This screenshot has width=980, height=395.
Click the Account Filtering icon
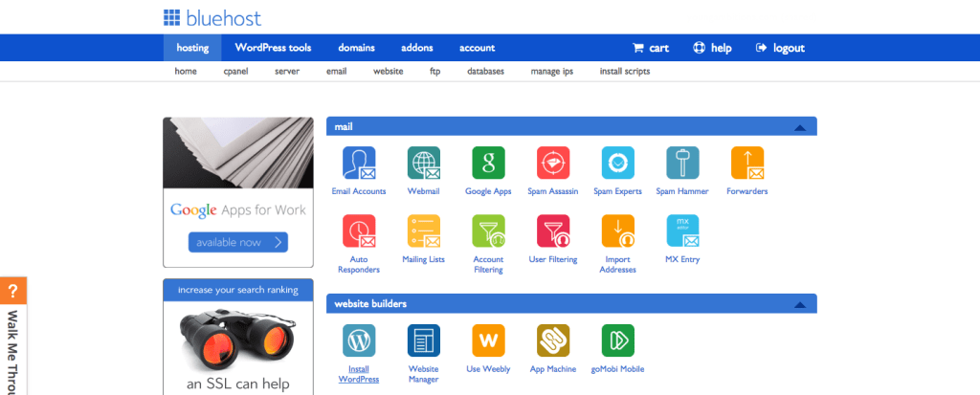click(x=488, y=231)
